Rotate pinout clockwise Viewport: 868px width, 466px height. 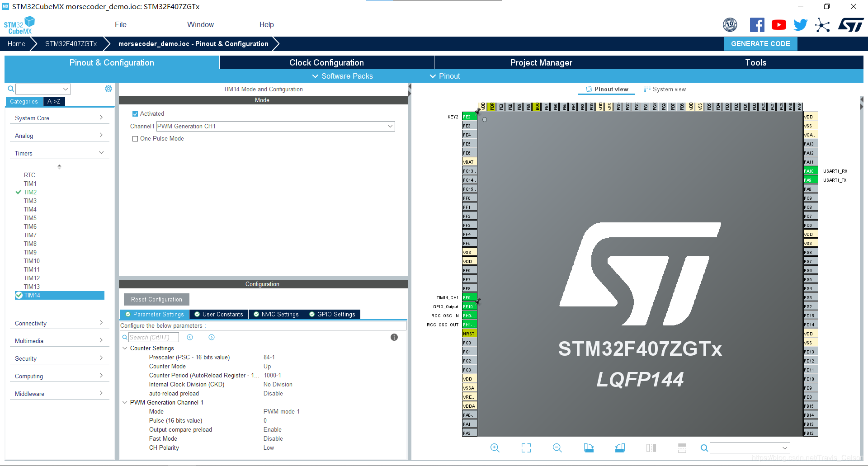pyautogui.click(x=589, y=447)
